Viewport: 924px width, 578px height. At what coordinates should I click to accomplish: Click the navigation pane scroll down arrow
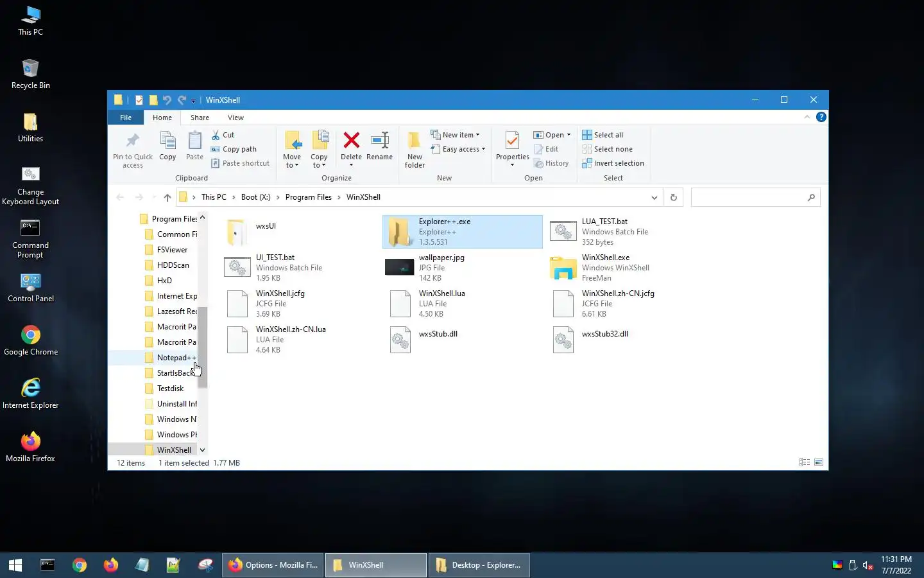coord(202,450)
